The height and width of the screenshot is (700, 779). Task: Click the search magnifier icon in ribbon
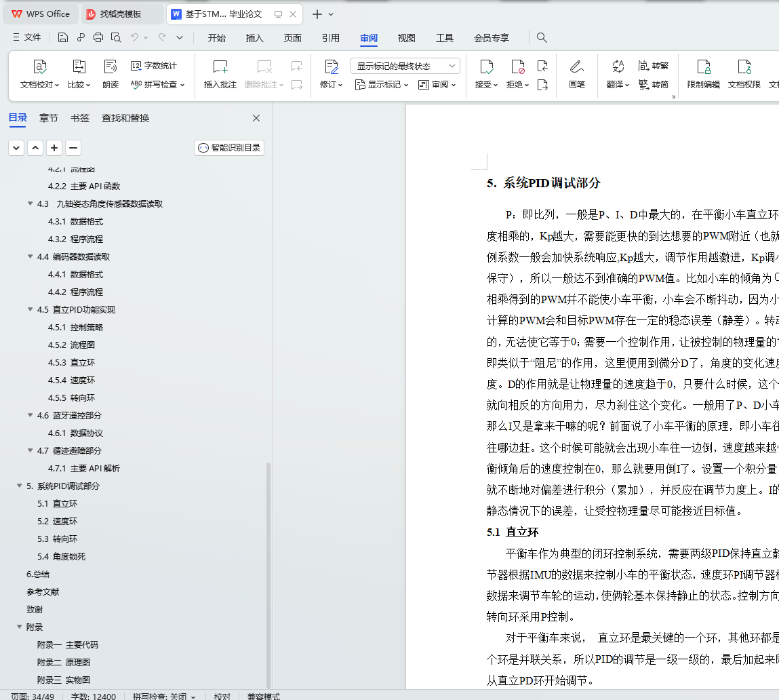tap(542, 37)
